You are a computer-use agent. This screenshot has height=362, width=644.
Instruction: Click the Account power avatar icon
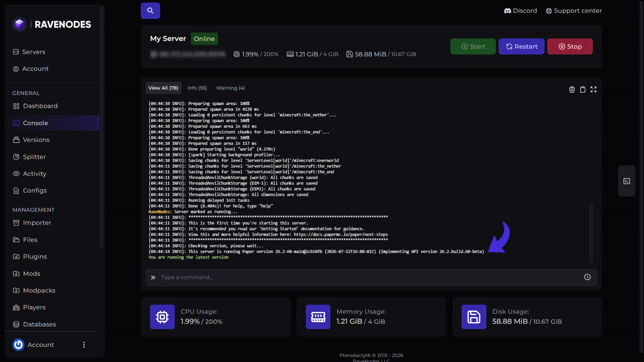[x=18, y=345]
